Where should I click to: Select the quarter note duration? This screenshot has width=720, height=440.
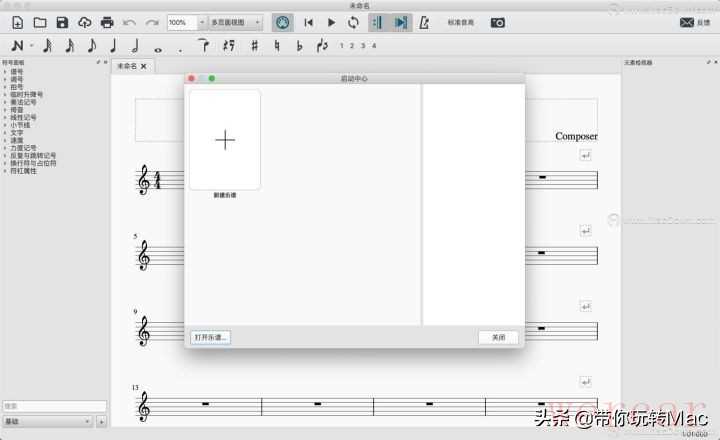coord(113,45)
